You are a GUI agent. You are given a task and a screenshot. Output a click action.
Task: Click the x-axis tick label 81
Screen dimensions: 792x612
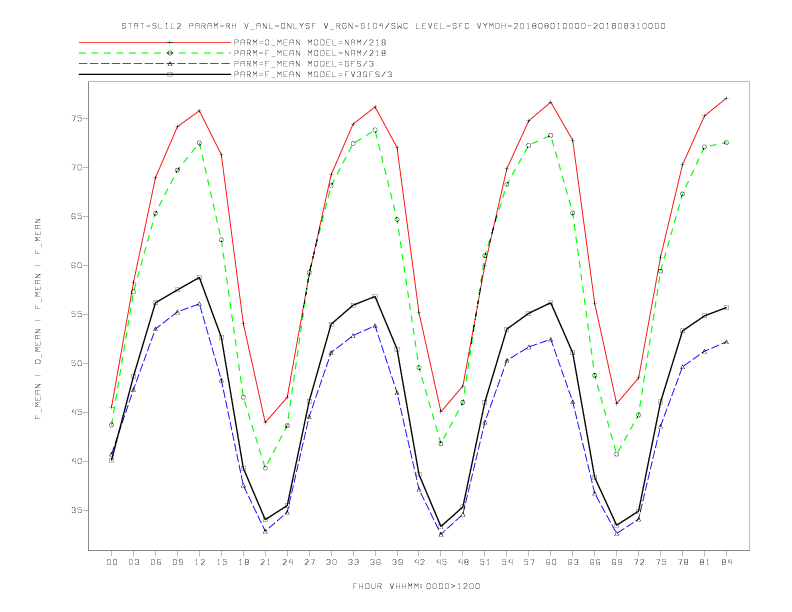click(705, 562)
